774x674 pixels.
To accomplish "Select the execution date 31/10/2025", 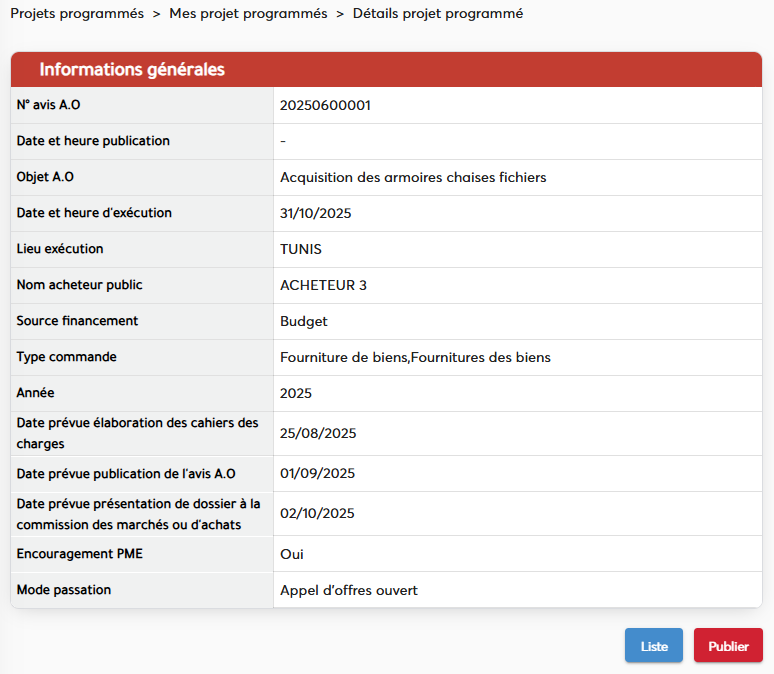I will tap(316, 213).
